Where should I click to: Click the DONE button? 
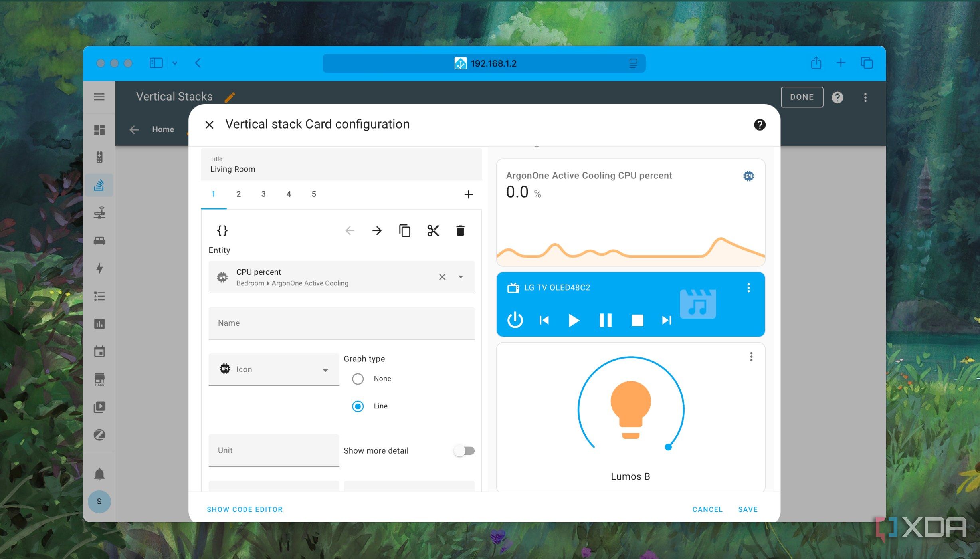click(x=802, y=97)
